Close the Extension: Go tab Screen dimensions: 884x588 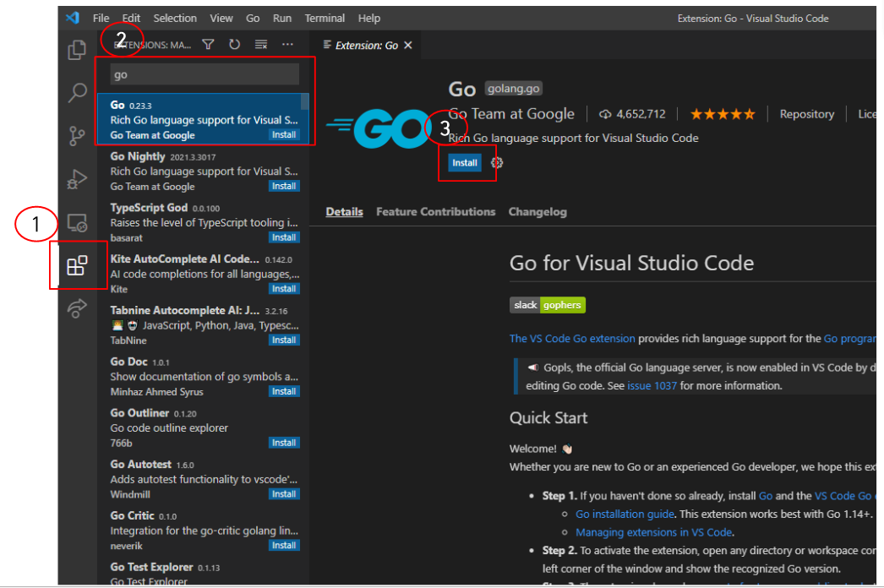coord(408,45)
